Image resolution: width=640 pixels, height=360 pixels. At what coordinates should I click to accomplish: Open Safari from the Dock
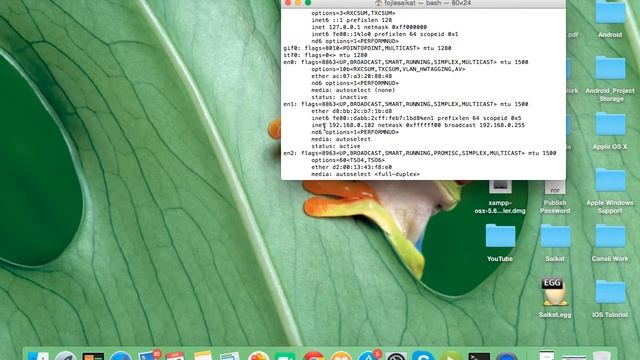click(x=120, y=356)
